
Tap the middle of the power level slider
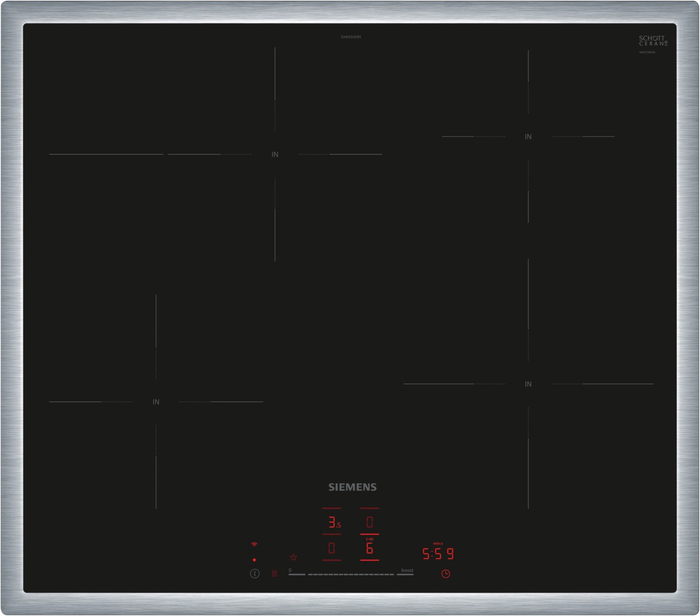tap(351, 574)
